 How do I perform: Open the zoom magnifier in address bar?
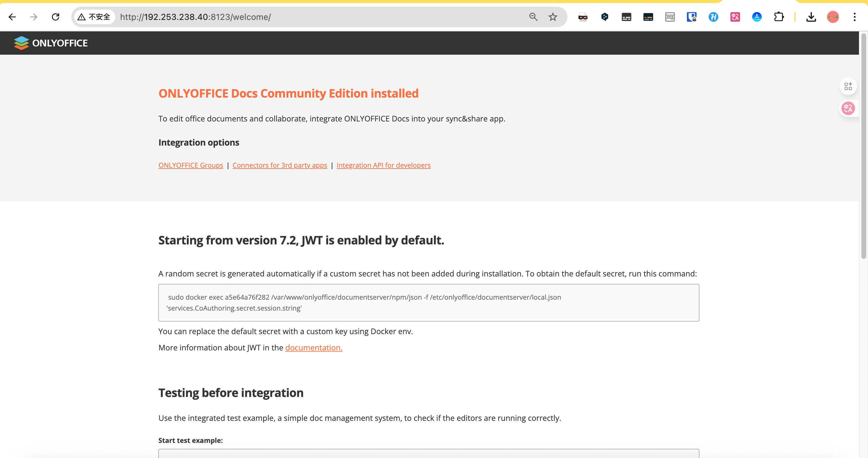point(533,17)
